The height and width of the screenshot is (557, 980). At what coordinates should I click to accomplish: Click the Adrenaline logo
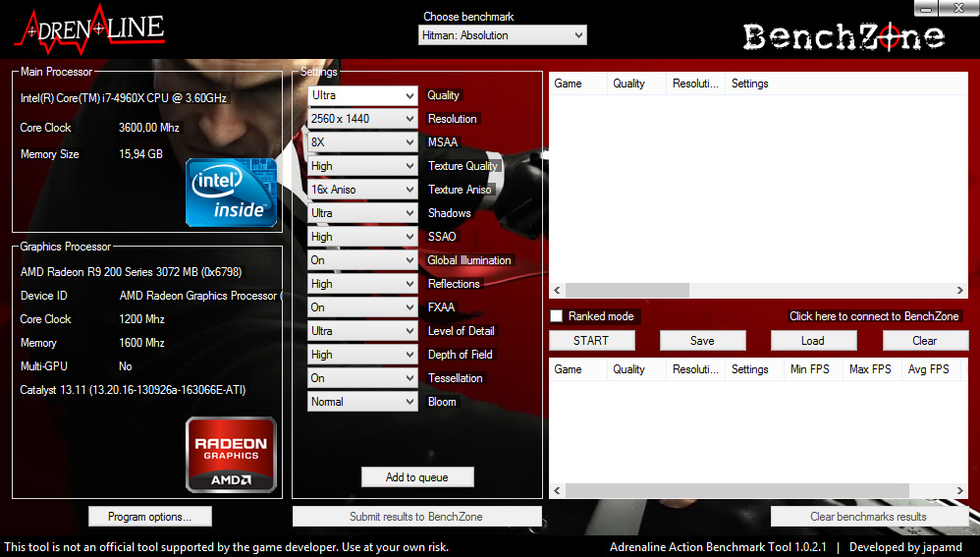tap(90, 29)
